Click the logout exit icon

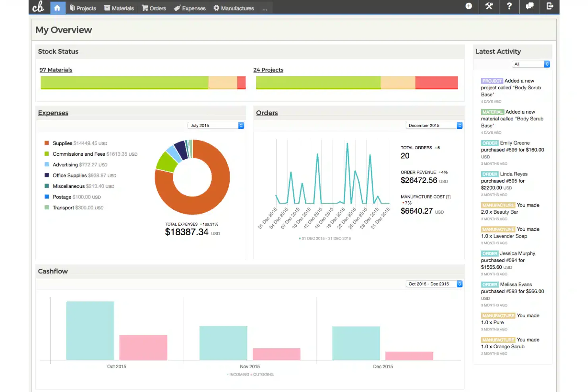coord(550,6)
